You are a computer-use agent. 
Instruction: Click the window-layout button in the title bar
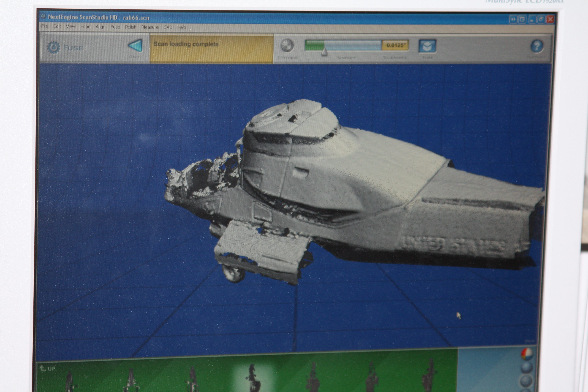(x=522, y=19)
